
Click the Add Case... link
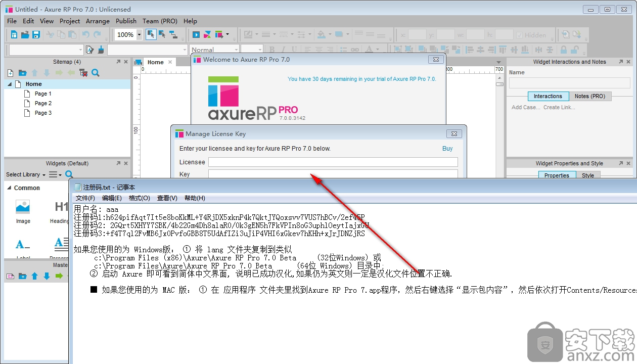[526, 107]
